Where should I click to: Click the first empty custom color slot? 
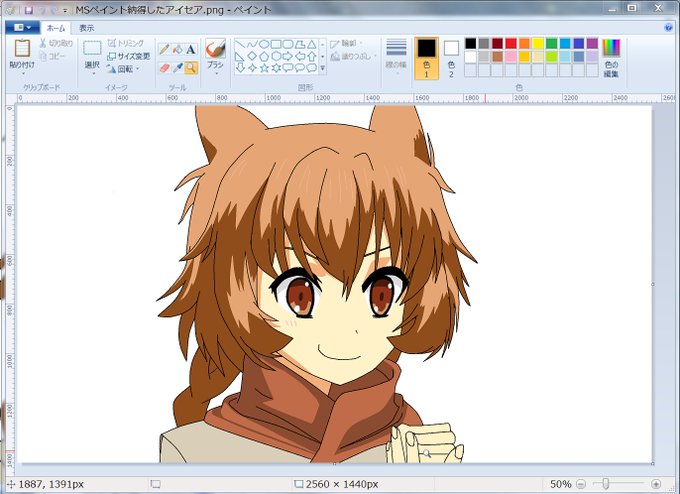471,70
